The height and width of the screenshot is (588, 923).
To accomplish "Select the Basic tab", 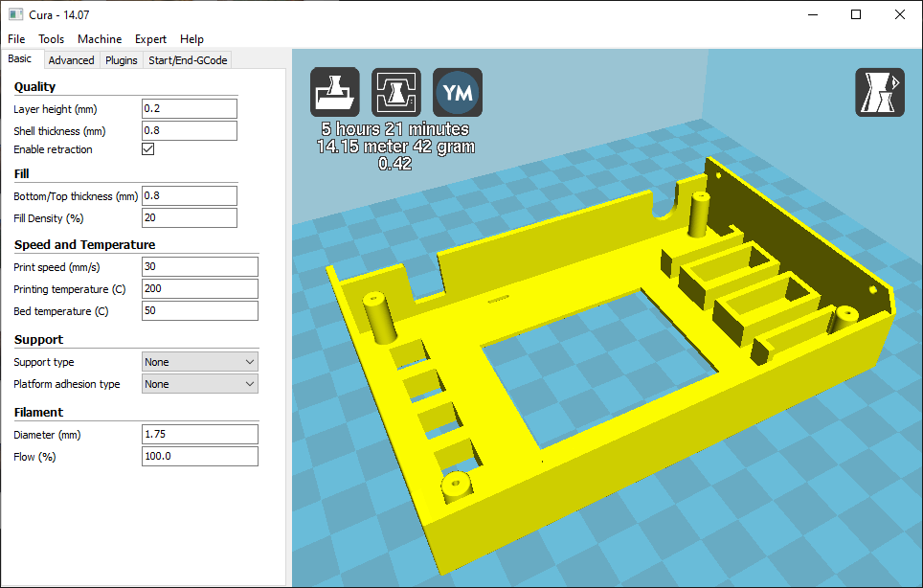I will pyautogui.click(x=20, y=58).
